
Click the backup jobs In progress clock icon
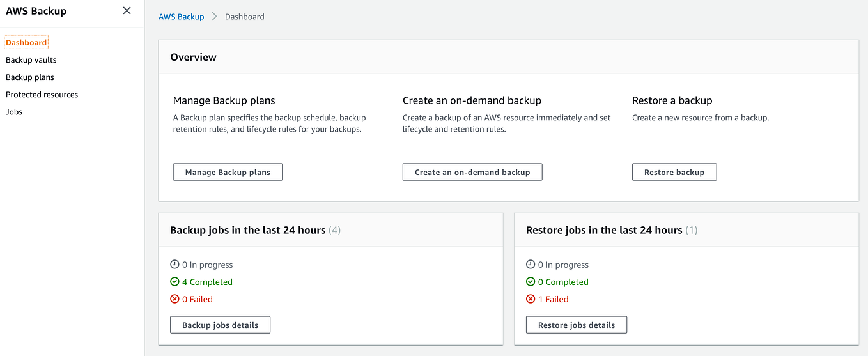click(174, 265)
